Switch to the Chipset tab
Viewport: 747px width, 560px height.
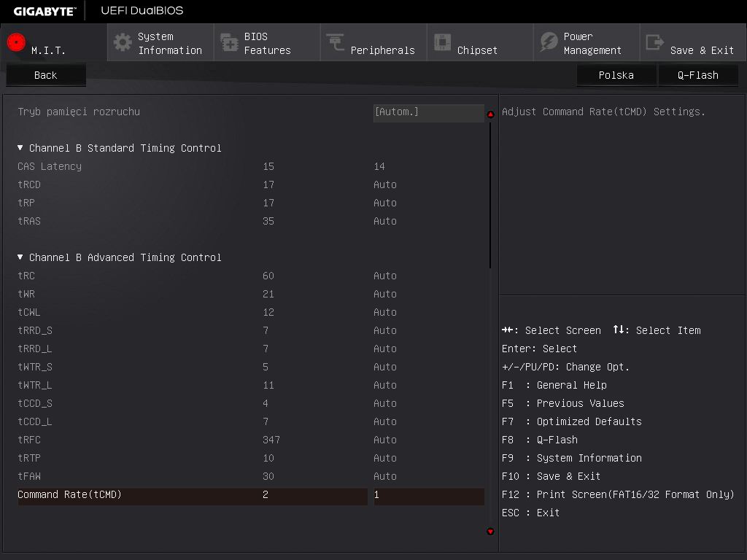click(479, 43)
